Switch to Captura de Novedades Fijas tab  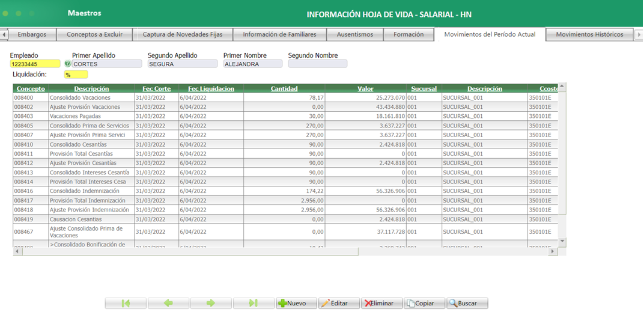[x=183, y=34]
